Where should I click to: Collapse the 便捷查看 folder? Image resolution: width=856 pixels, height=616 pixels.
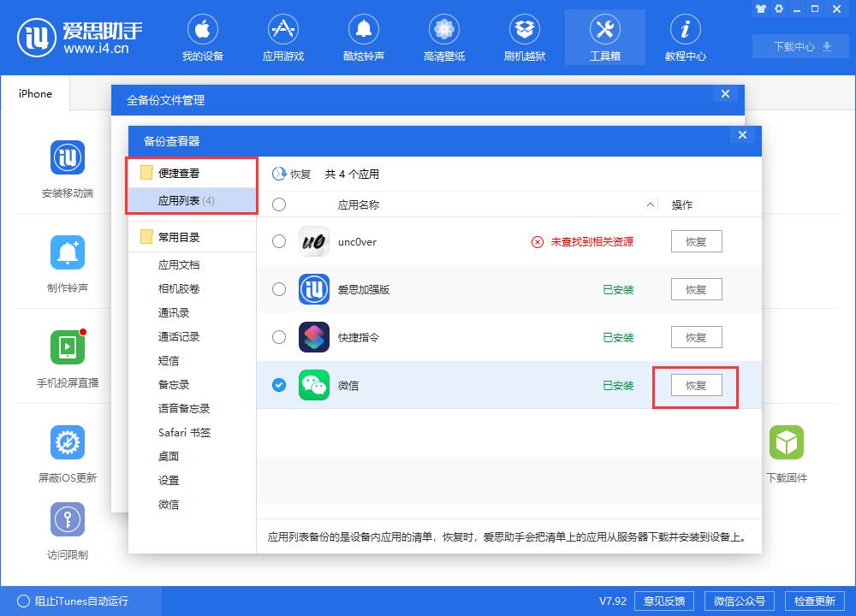coord(146,173)
